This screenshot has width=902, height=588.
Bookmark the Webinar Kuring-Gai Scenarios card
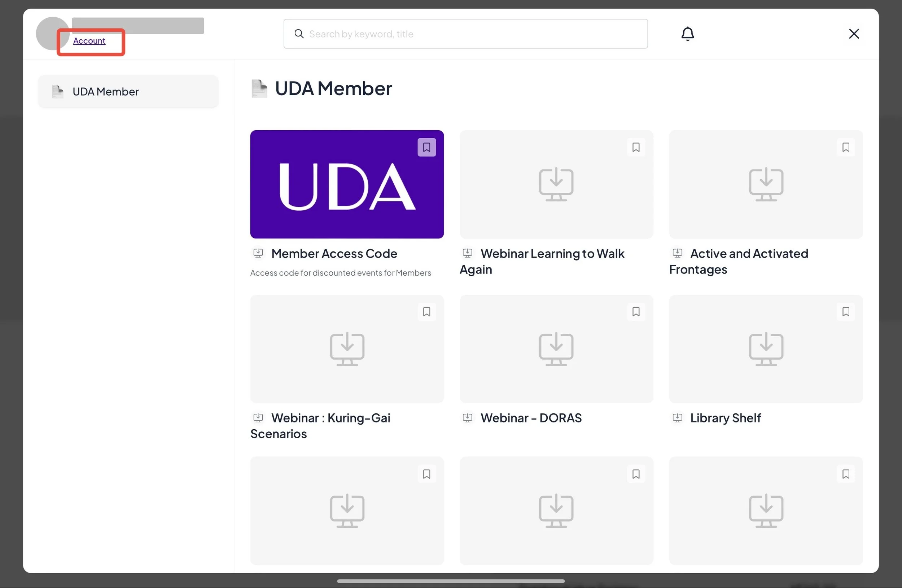426,312
